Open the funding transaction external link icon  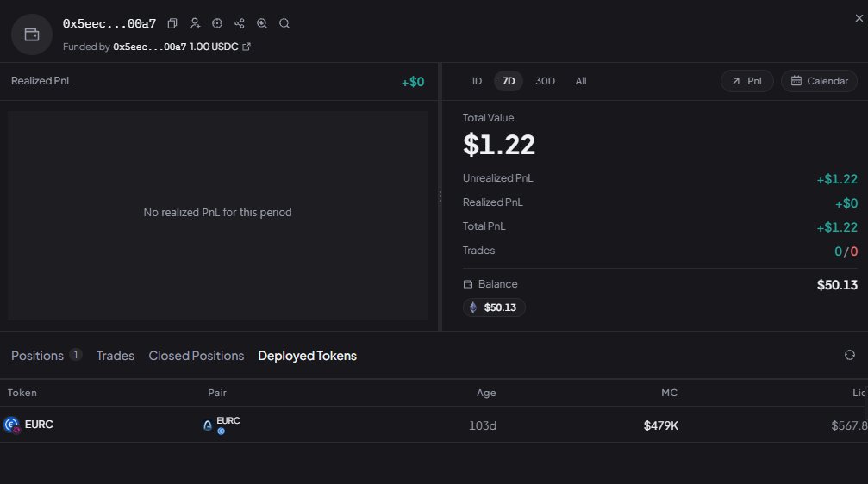[247, 47]
